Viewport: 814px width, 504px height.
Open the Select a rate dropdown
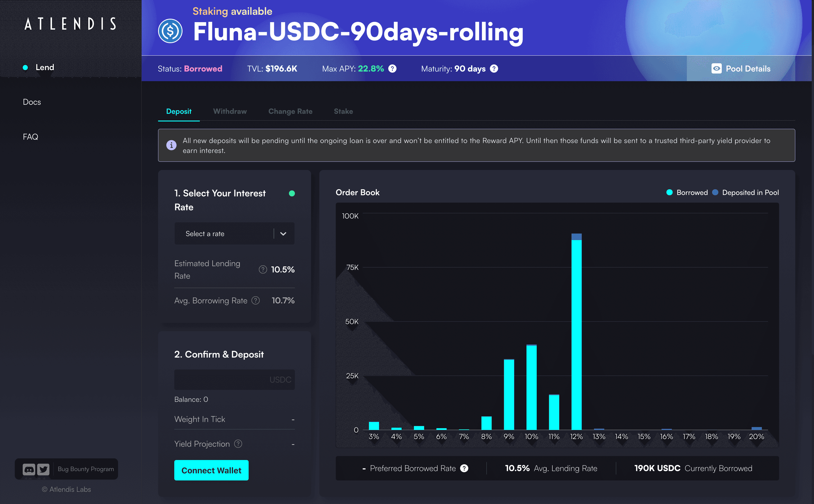(x=235, y=233)
